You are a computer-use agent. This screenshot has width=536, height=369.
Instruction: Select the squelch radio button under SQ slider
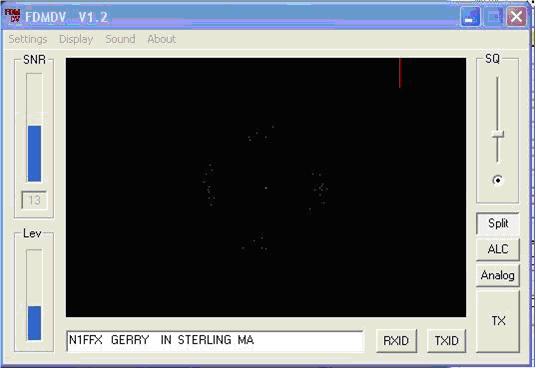[498, 180]
